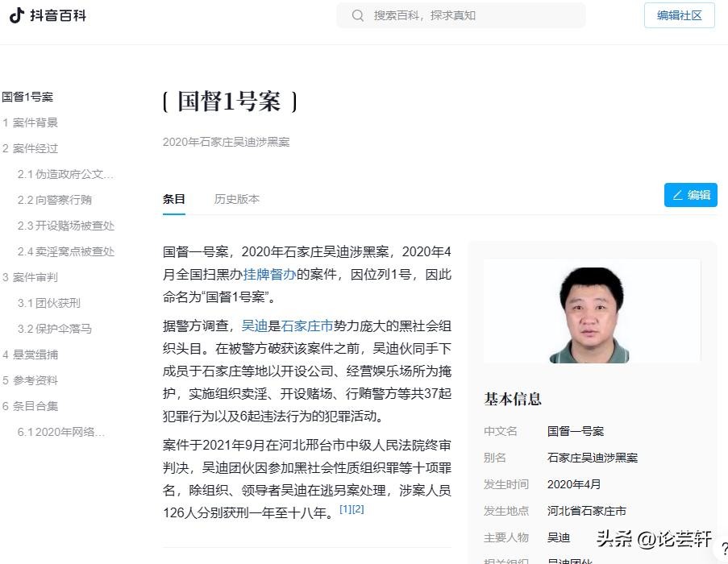Click the search magnifier icon
The image size is (728, 564).
coord(358,15)
